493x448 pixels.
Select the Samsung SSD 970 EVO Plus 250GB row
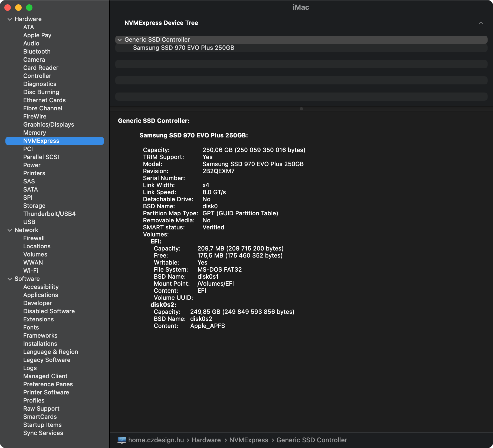point(301,48)
